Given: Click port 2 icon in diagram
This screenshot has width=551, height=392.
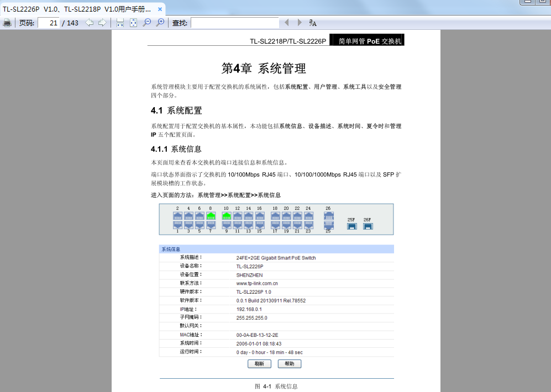Looking at the screenshot, I should [x=178, y=216].
